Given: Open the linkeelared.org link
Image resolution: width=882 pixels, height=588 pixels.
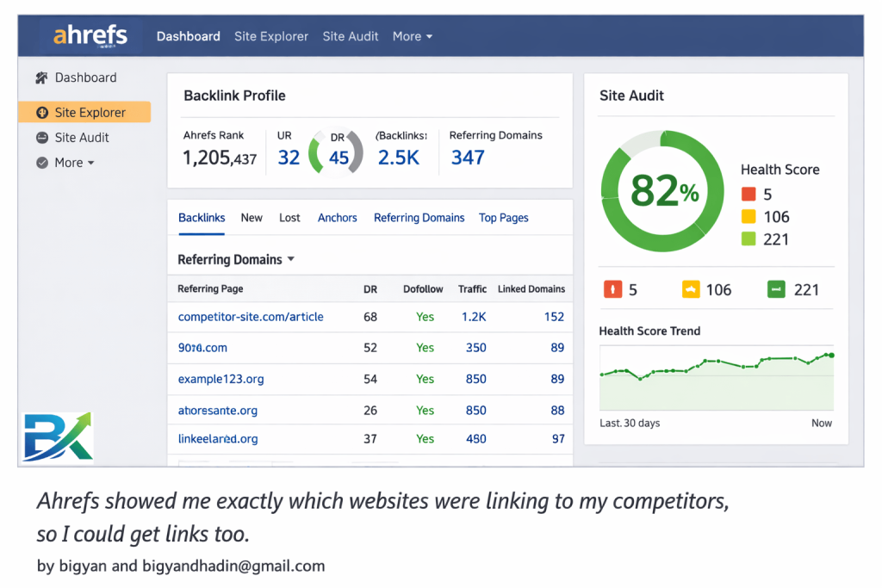Looking at the screenshot, I should tap(218, 438).
